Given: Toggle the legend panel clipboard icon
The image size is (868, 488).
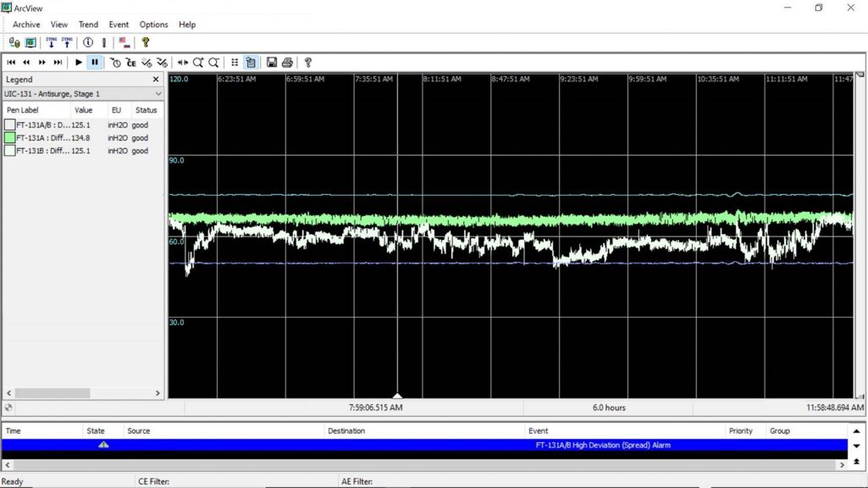Looking at the screenshot, I should click(251, 63).
